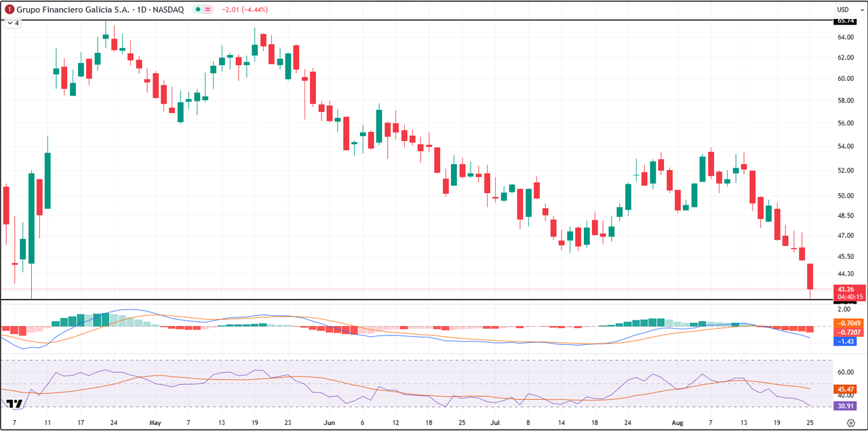868x431 pixels.
Task: Click the Grupo Financiero Galicia symbol logo
Action: 9,9
